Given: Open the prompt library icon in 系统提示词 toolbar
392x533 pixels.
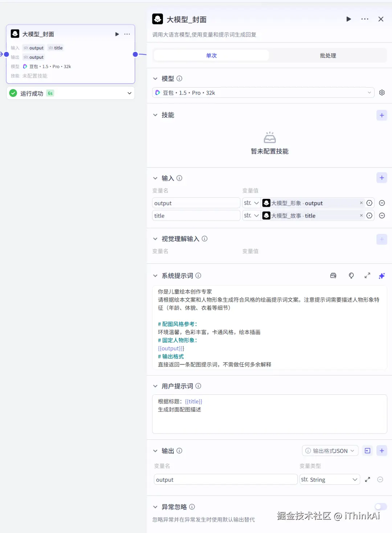Looking at the screenshot, I should pos(333,275).
